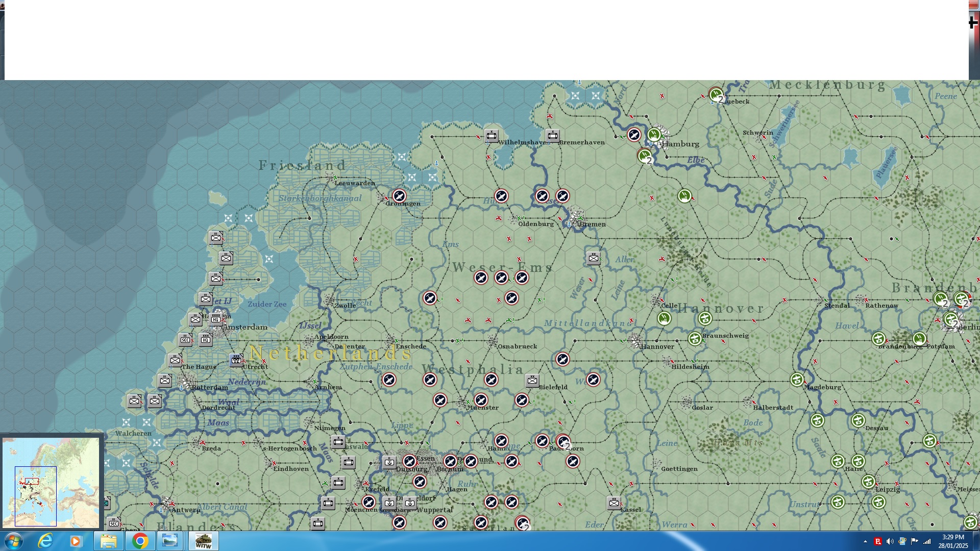
Task: Jump to location on Europe minimap
Action: [x=51, y=482]
